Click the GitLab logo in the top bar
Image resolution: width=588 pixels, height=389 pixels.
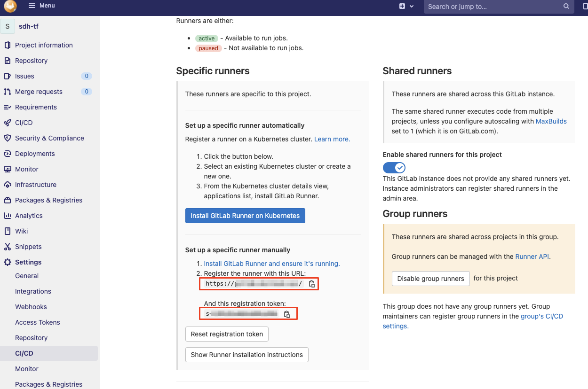click(10, 6)
